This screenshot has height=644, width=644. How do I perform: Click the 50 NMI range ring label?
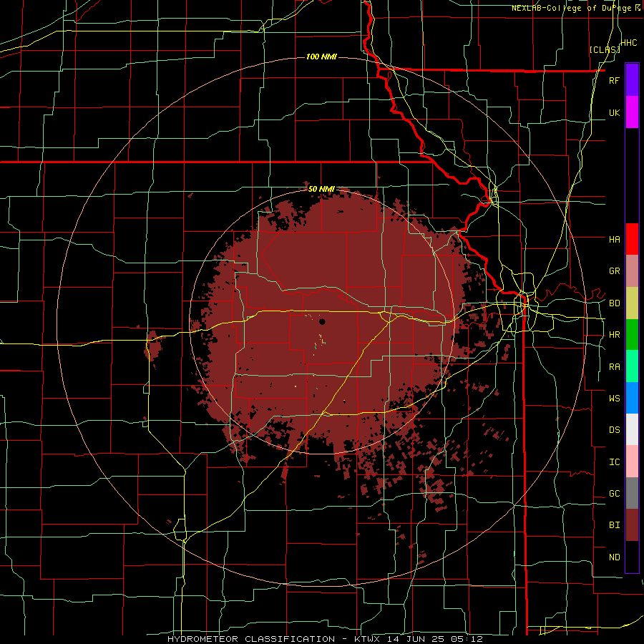point(321,190)
